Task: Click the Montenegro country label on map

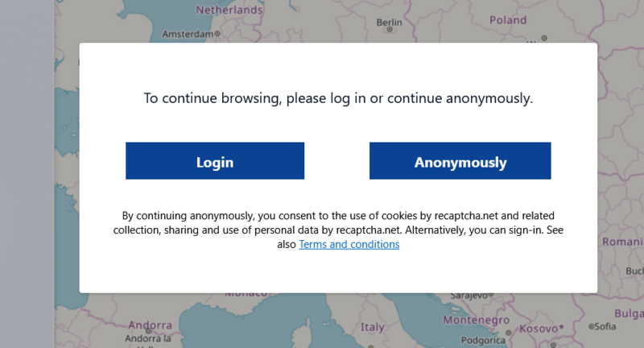Action: [x=477, y=319]
